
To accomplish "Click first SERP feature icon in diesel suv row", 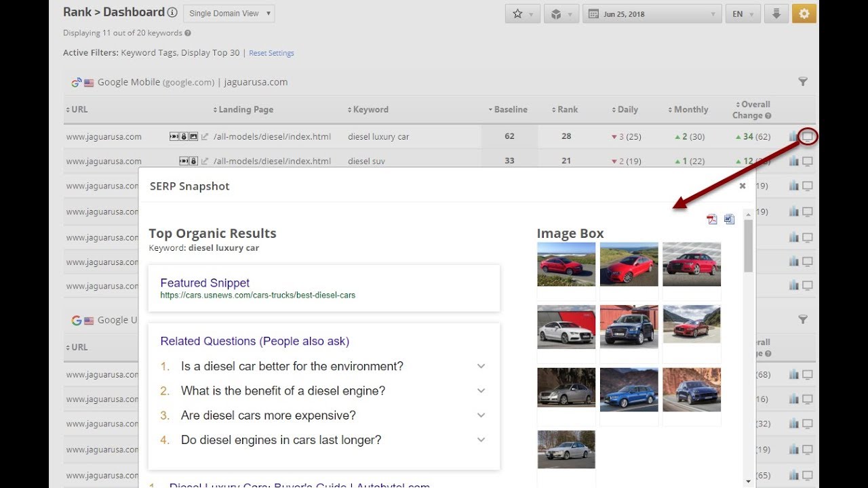I will click(x=183, y=161).
